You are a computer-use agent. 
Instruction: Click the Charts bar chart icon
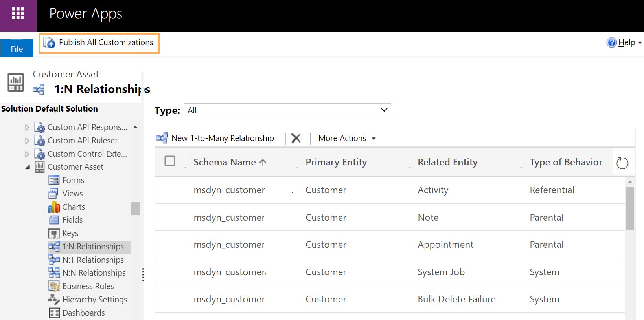pyautogui.click(x=54, y=207)
